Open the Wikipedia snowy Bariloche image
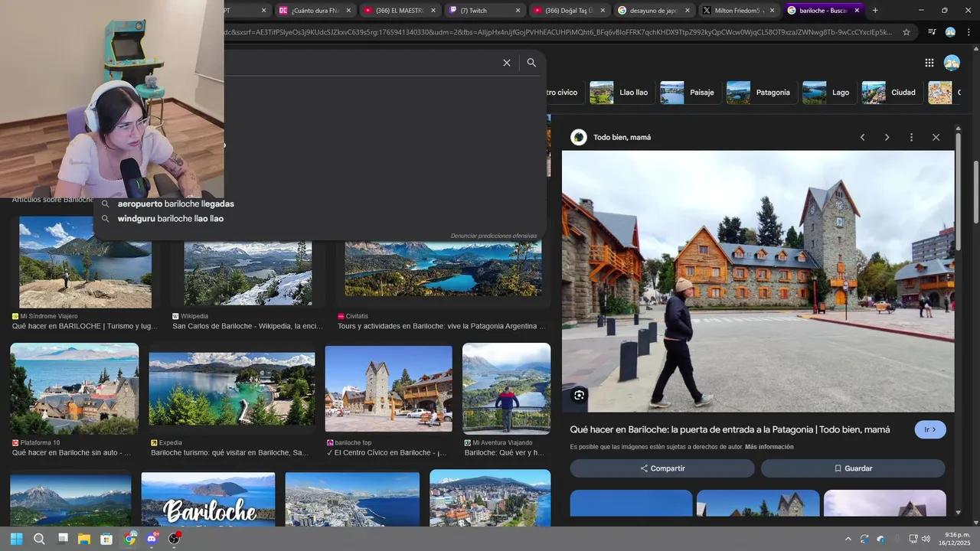The height and width of the screenshot is (551, 980). click(248, 273)
